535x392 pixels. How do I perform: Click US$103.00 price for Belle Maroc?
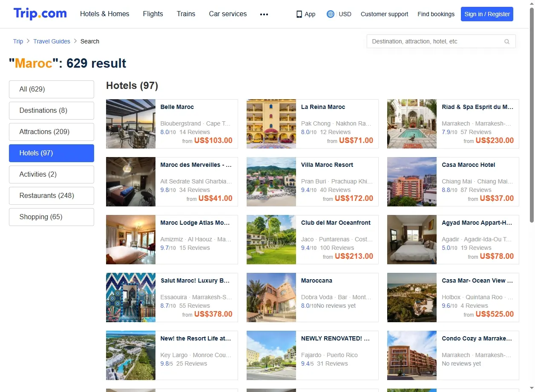click(213, 140)
